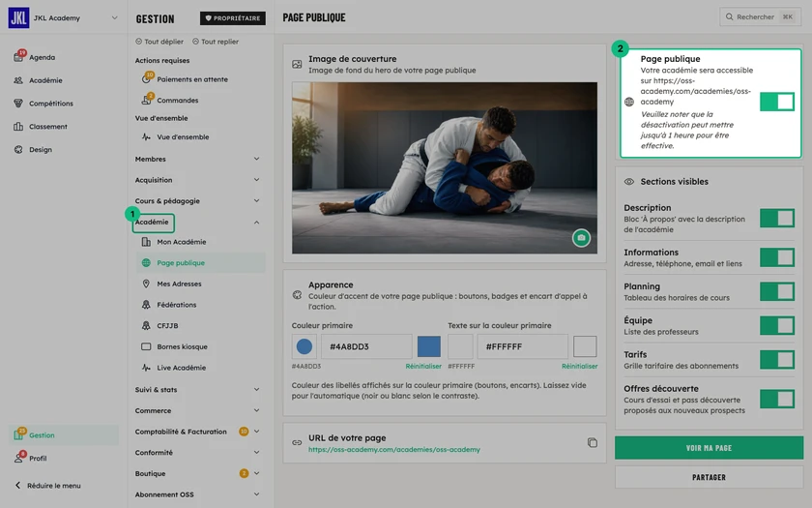Toggle the Description section switch
The image size is (812, 508).
coord(777,219)
